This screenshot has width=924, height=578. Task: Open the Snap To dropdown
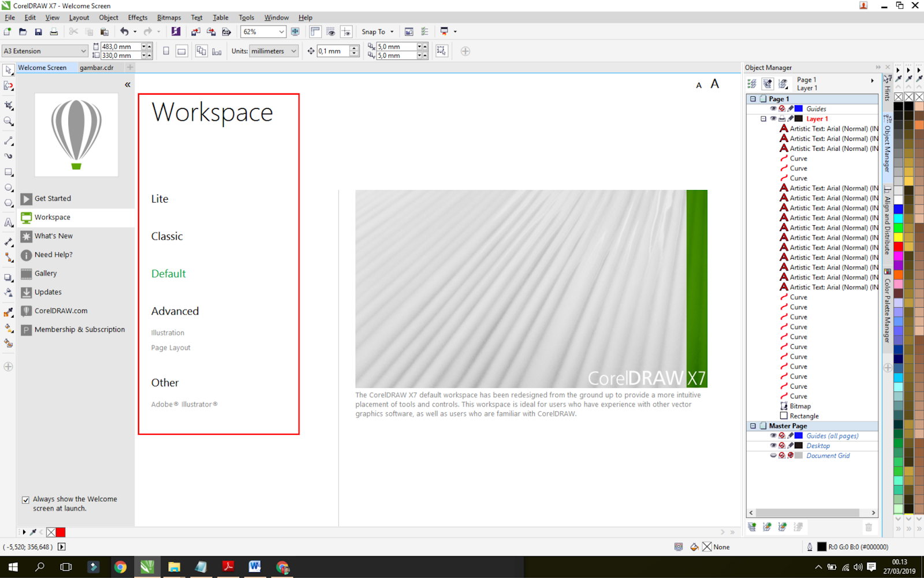378,32
